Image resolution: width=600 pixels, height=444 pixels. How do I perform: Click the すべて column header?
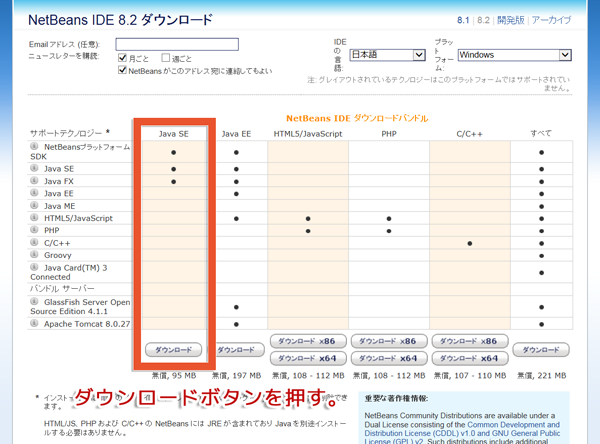541,134
